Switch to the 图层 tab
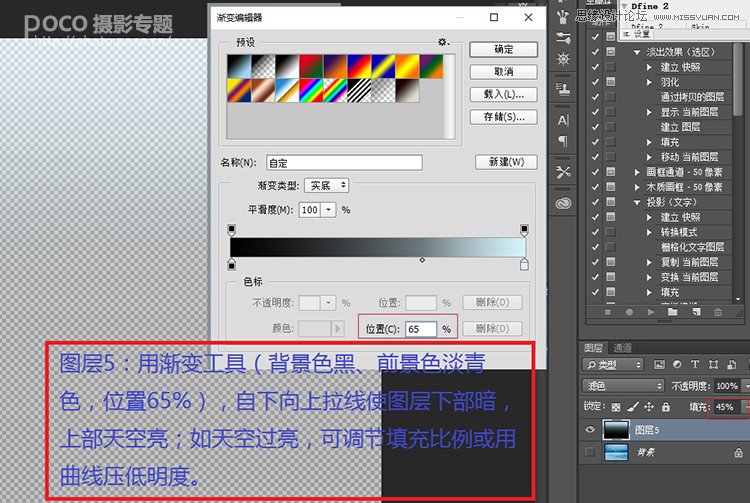This screenshot has height=503, width=750. (x=593, y=348)
